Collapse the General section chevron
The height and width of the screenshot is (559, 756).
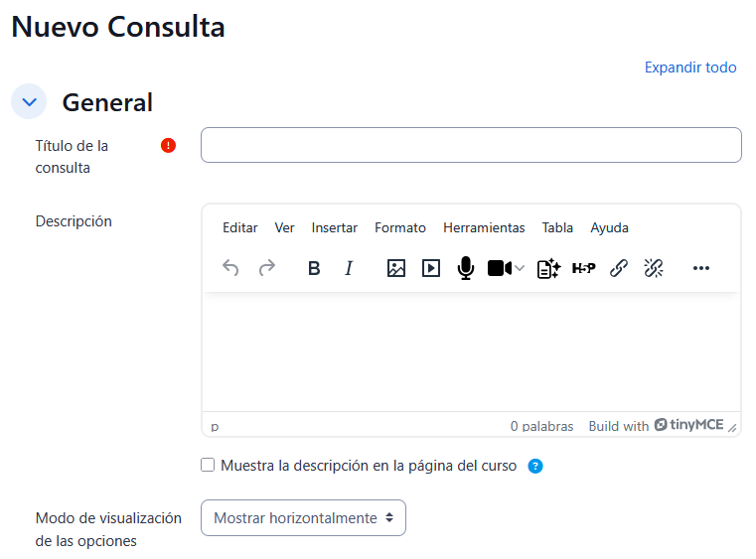tap(29, 101)
